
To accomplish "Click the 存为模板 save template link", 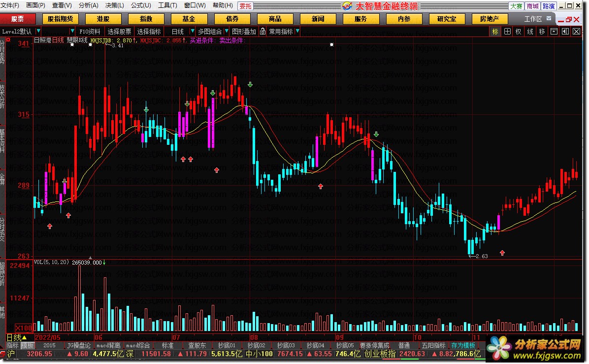I will (463, 346).
